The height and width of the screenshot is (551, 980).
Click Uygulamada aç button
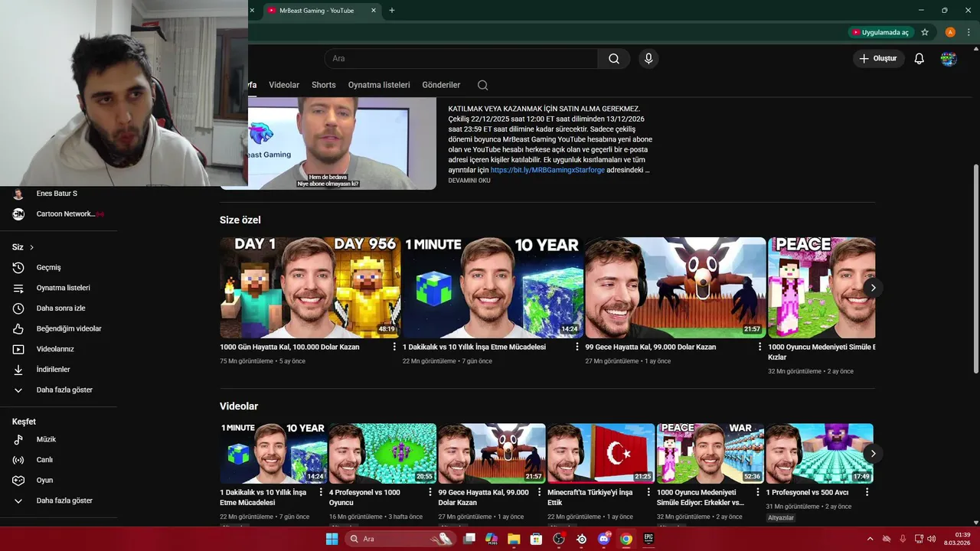(880, 32)
